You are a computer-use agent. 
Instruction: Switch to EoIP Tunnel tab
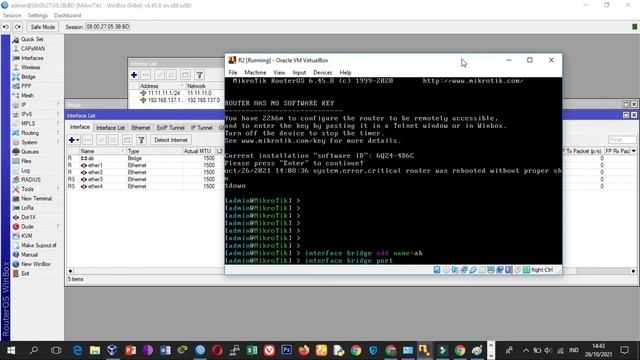point(170,128)
